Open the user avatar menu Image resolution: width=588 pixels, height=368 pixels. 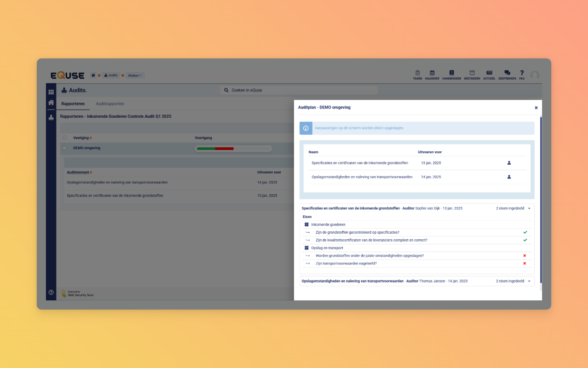(535, 75)
